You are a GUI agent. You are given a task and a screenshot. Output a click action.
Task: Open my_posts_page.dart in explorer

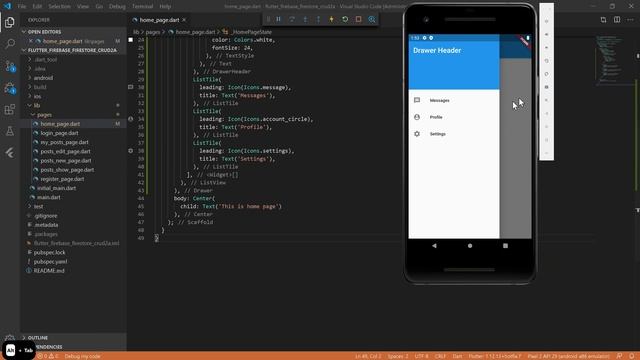64,142
